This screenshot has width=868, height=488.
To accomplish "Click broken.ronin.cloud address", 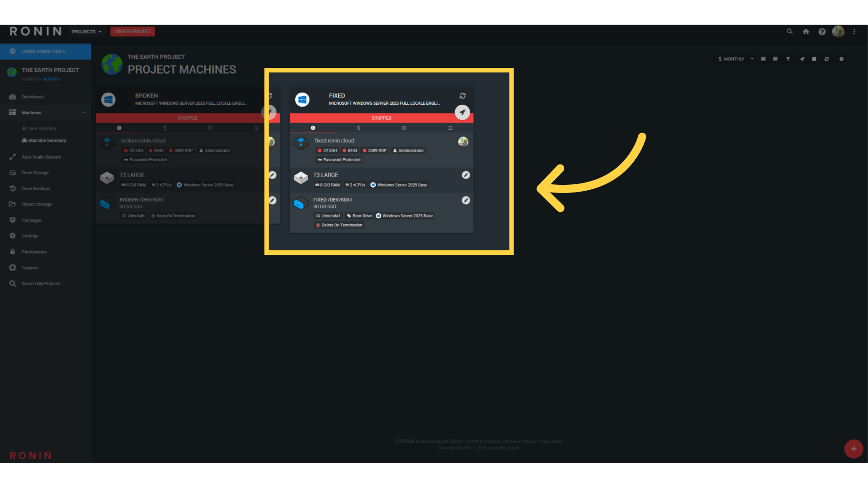I will coord(143,141).
